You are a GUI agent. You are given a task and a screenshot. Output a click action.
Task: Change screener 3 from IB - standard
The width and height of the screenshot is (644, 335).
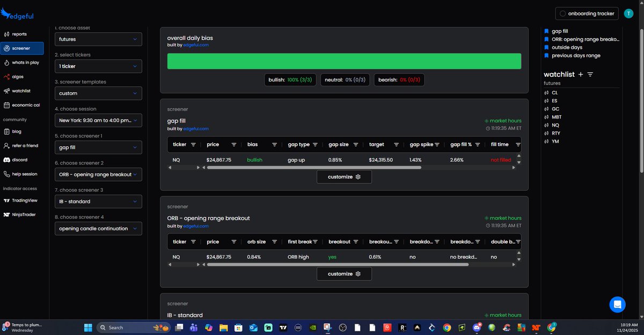98,201
